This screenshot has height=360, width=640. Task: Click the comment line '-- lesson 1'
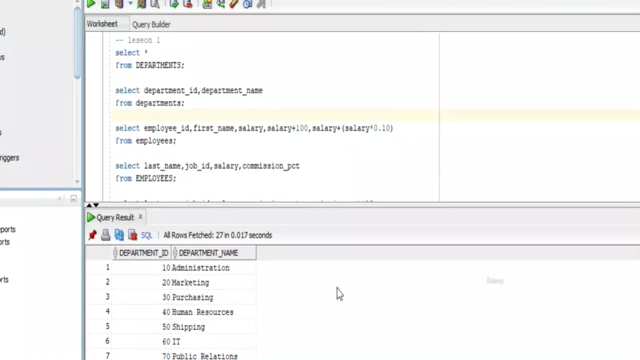coord(138,40)
